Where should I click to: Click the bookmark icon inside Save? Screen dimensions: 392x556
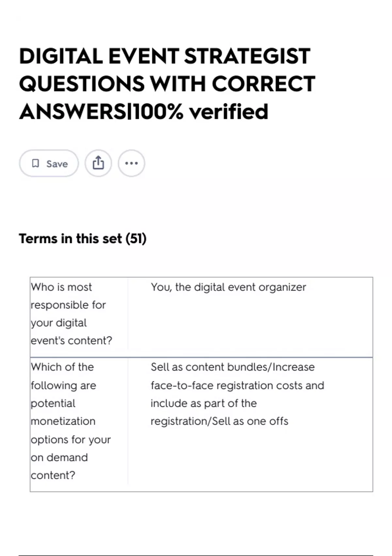coord(35,163)
